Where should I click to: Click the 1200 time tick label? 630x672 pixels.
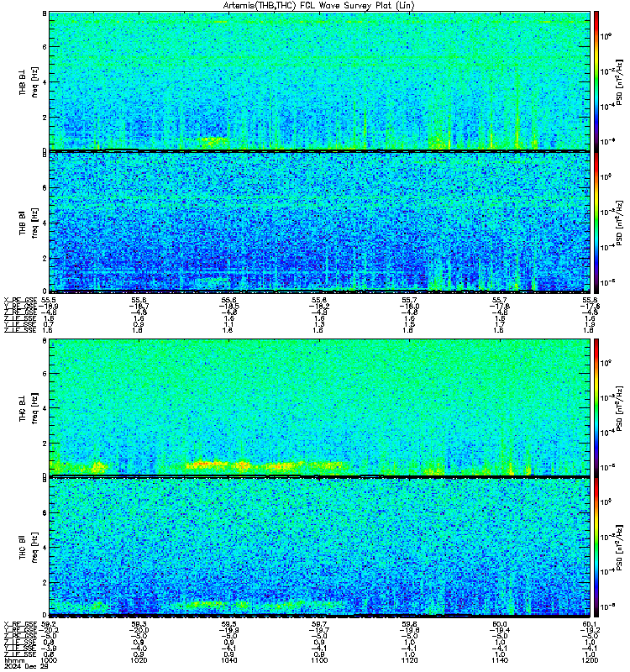point(590,660)
